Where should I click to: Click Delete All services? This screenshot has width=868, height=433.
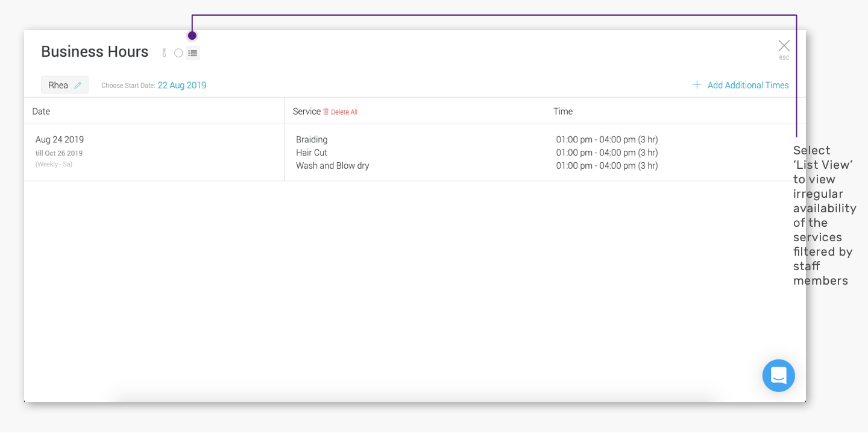341,112
